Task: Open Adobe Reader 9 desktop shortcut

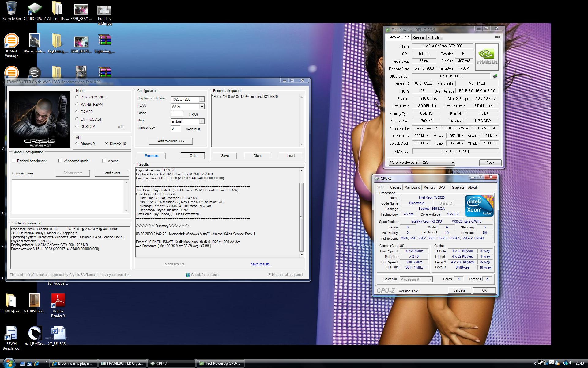Action: click(58, 305)
